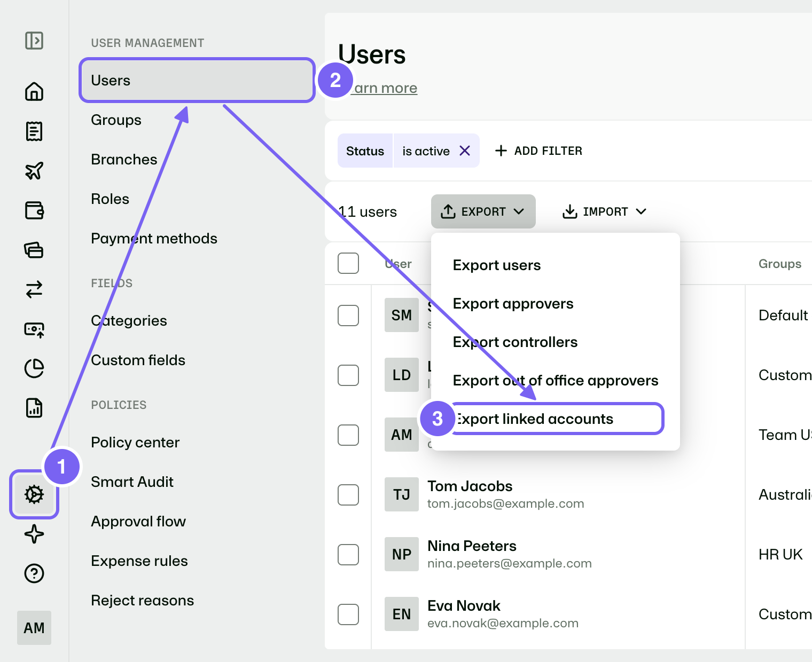Navigate to Branches settings
Screen dimensions: 812x662
click(x=124, y=160)
